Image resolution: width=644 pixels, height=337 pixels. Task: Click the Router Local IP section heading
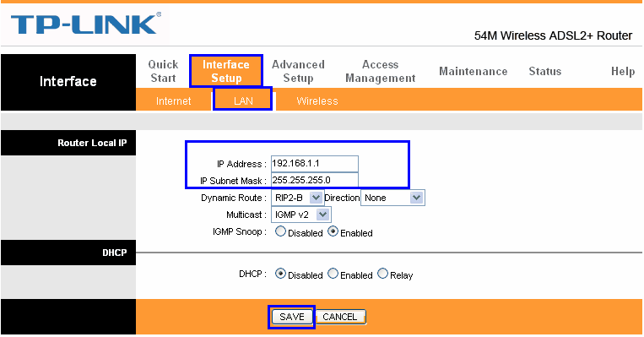click(92, 143)
